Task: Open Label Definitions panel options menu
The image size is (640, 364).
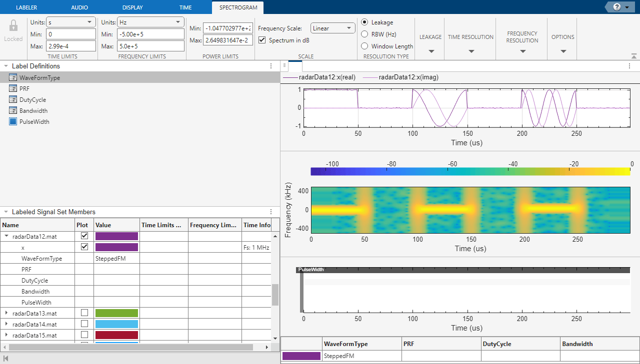Action: pyautogui.click(x=270, y=66)
